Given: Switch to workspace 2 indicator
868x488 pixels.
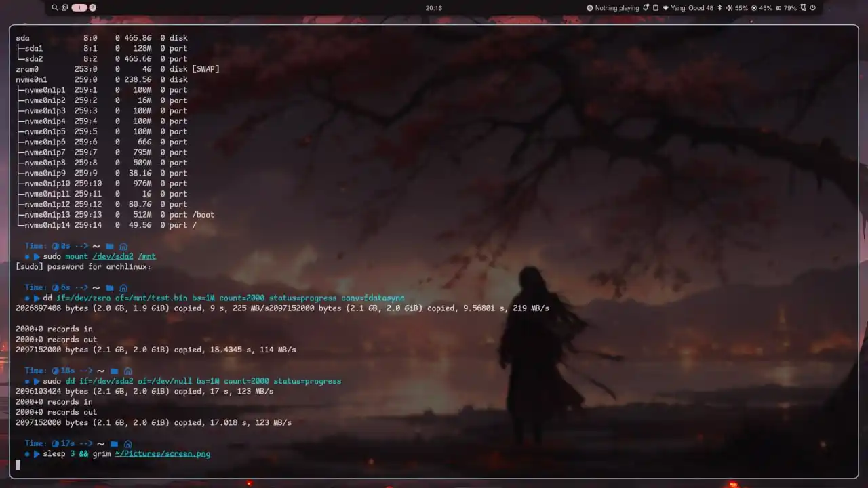Looking at the screenshot, I should (x=92, y=8).
